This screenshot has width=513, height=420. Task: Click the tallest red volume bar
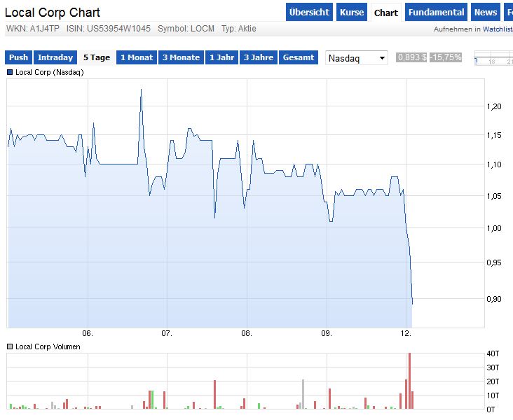tap(409, 381)
